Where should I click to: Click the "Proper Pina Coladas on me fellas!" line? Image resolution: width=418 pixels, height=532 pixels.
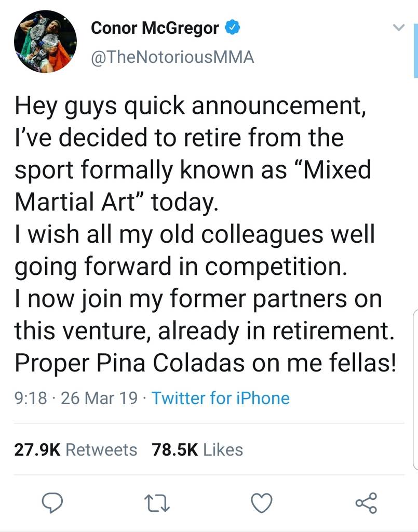click(x=206, y=363)
